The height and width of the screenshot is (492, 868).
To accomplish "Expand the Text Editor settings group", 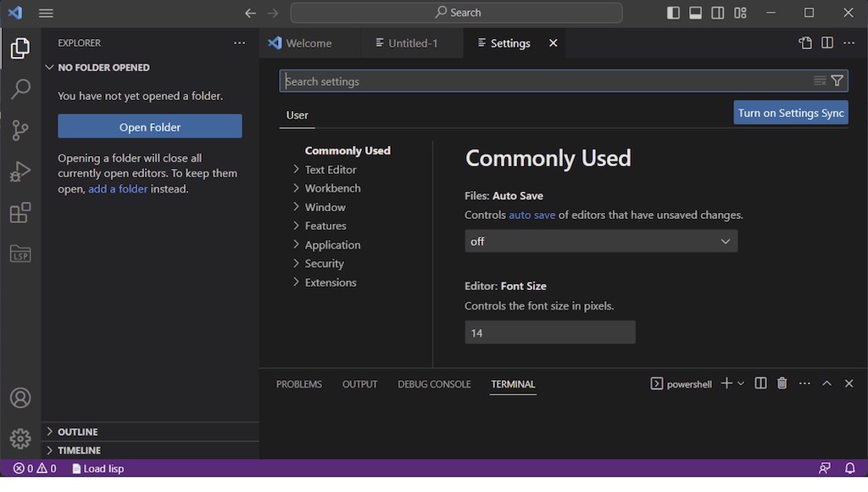I will pos(331,170).
